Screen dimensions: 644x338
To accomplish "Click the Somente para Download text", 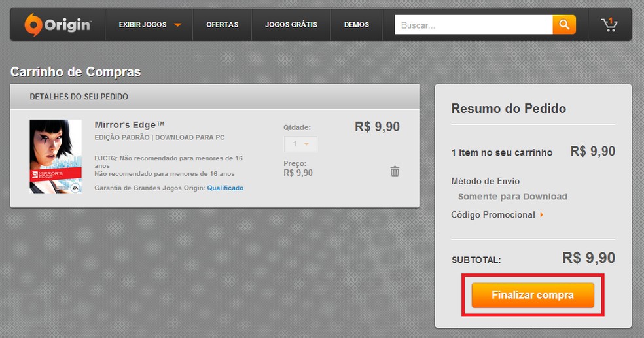I will [512, 197].
